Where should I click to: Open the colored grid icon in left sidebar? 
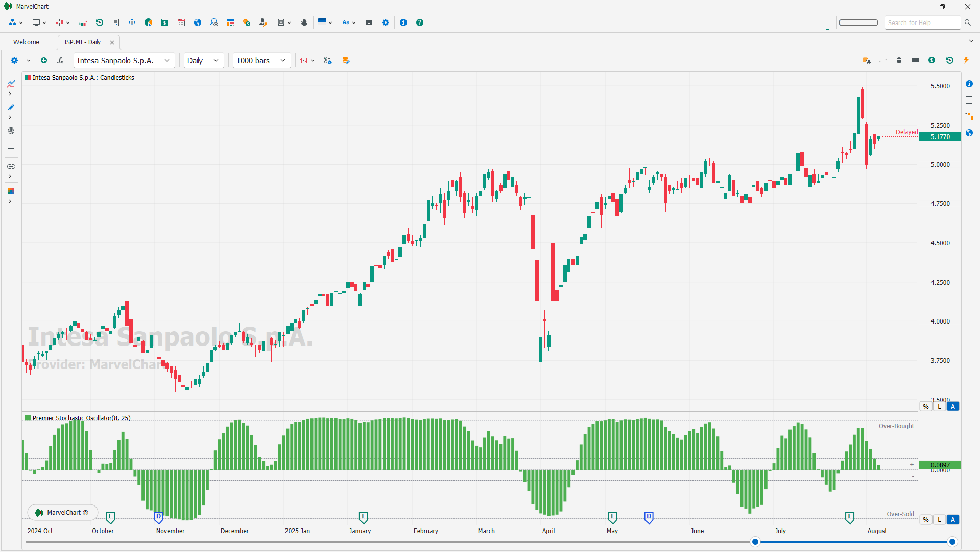point(11,191)
